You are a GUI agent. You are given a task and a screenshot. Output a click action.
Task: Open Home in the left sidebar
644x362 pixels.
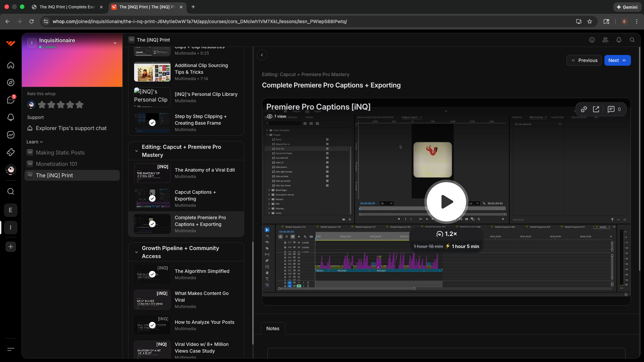pyautogui.click(x=10, y=65)
